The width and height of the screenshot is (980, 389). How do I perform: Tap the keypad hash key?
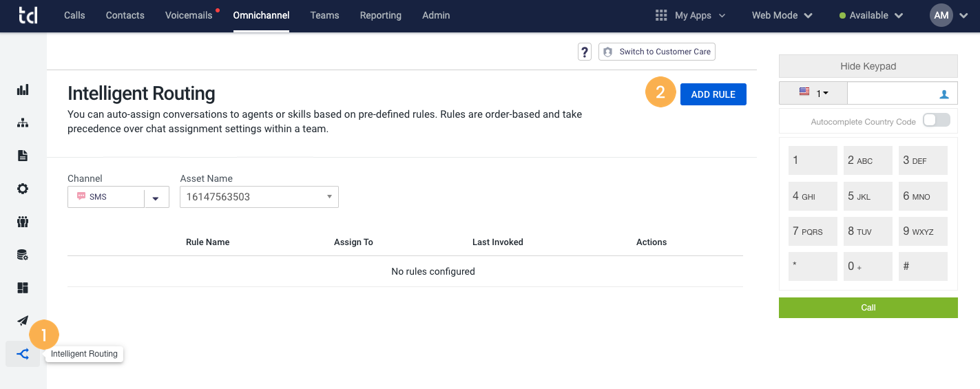[x=924, y=266]
